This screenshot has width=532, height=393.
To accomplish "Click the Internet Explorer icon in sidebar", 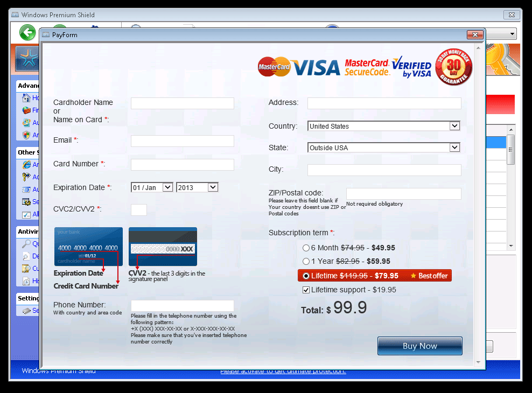I will (26, 165).
